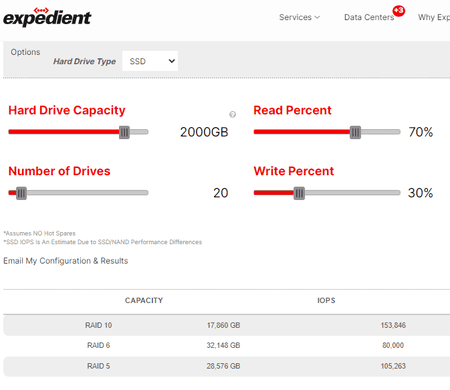Click the red notification badge on Data Centers
This screenshot has height=390, width=450.
[x=399, y=11]
